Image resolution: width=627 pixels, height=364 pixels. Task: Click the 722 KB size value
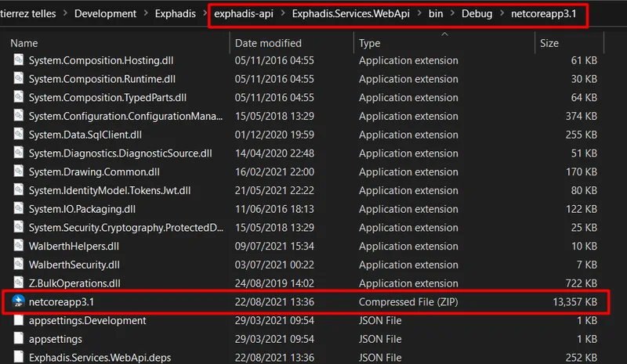point(582,283)
